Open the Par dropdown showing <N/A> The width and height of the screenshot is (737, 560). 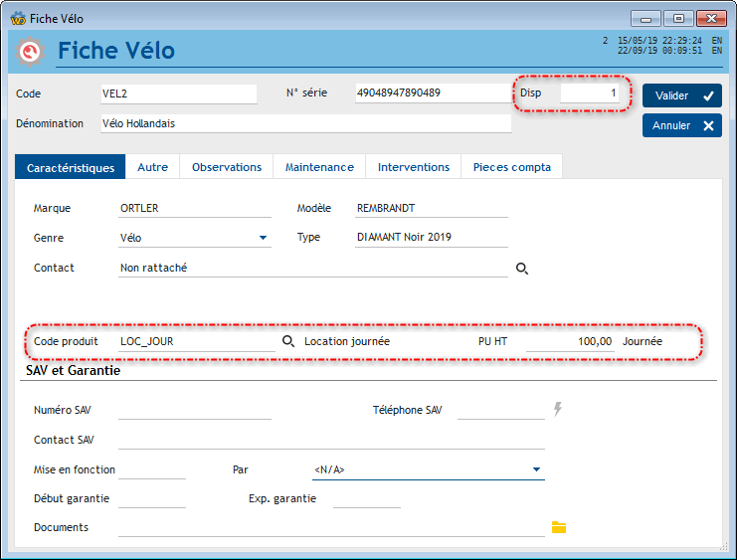point(536,469)
